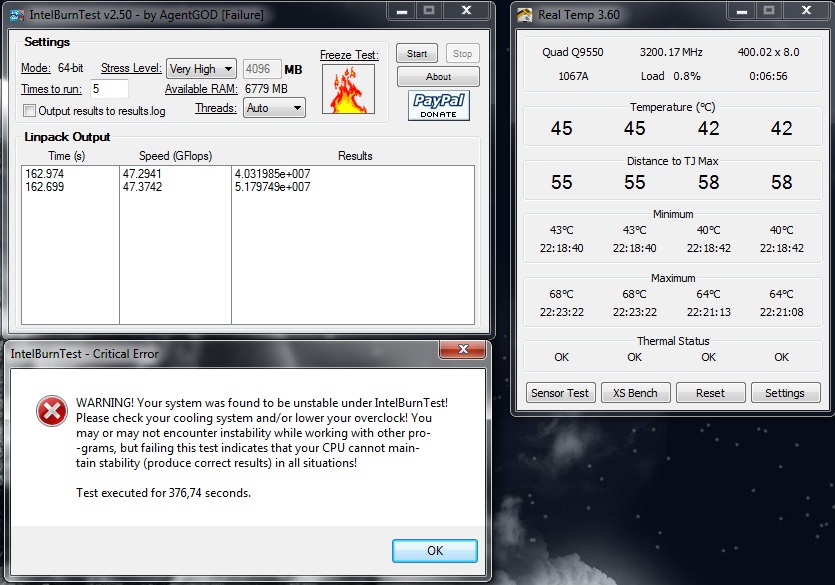Open the About dialog in IntelBurnTest
The width and height of the screenshot is (835, 585).
(438, 77)
